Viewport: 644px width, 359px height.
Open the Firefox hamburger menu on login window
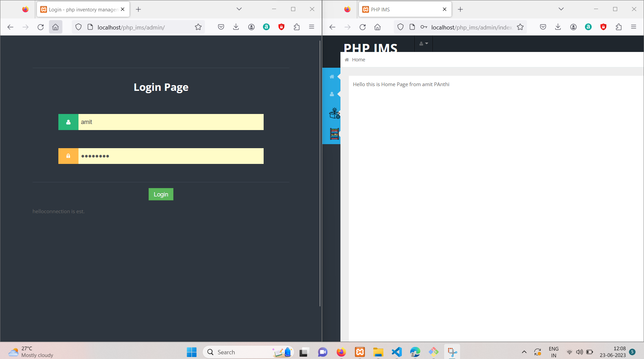click(x=312, y=27)
